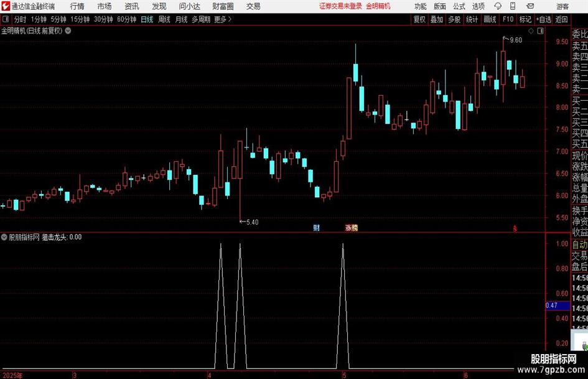The height and width of the screenshot is (379, 588).
Task: Click the 证券交易未登录 login link
Action: coord(340,6)
